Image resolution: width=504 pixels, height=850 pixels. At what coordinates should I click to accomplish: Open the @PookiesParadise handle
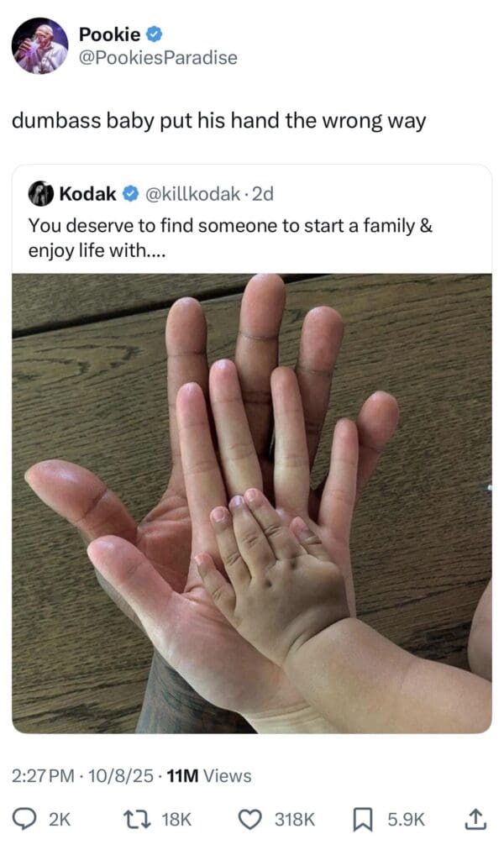tap(158, 57)
